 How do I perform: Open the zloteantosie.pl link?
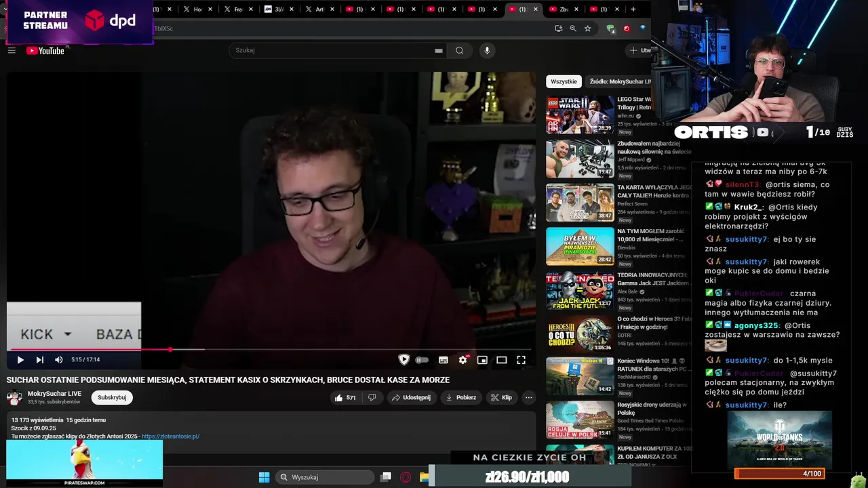(170, 436)
